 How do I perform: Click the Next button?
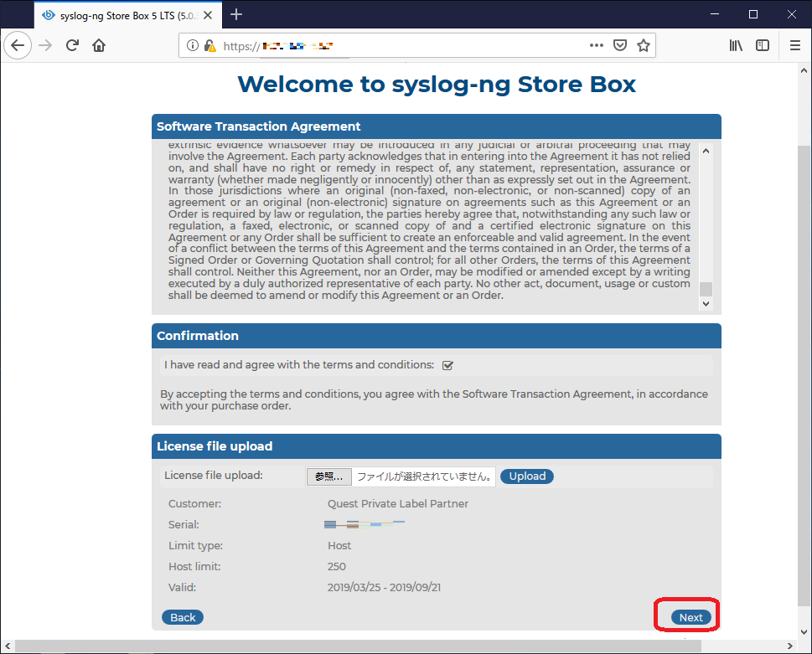(690, 617)
